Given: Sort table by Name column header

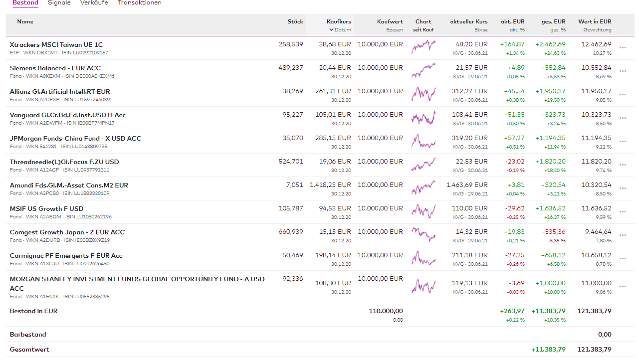Looking at the screenshot, I should (x=25, y=21).
